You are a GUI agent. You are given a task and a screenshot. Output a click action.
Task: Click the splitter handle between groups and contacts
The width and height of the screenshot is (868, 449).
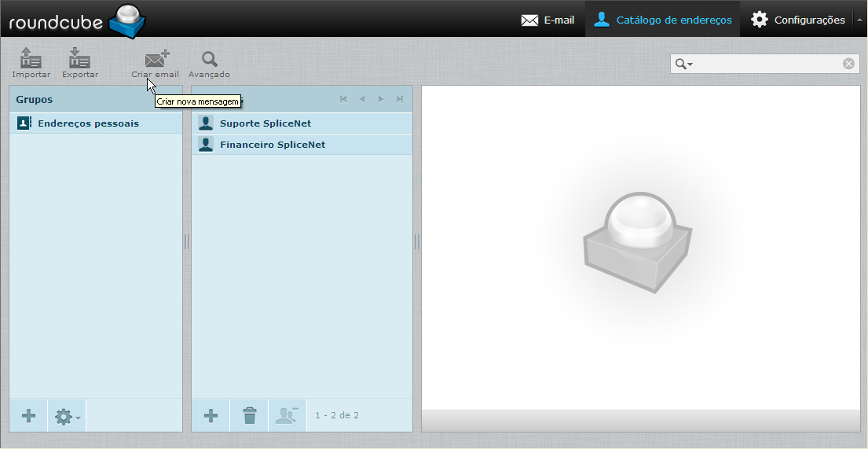coord(186,241)
